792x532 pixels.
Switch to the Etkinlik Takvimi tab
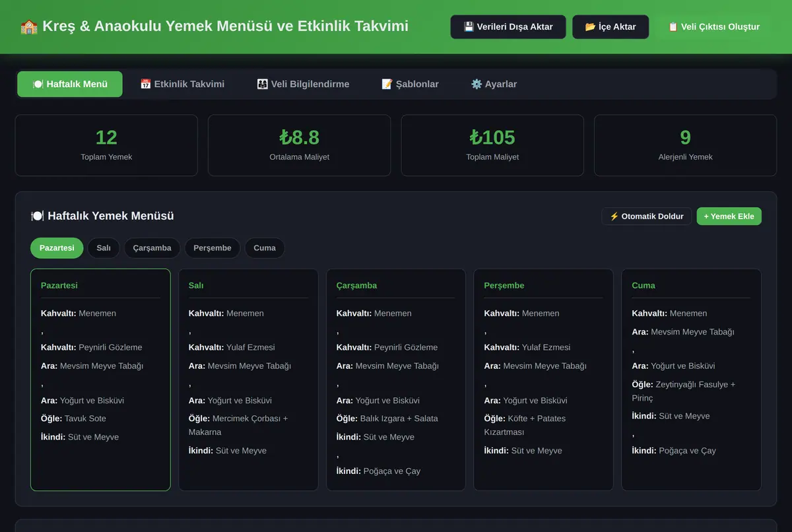click(x=182, y=84)
